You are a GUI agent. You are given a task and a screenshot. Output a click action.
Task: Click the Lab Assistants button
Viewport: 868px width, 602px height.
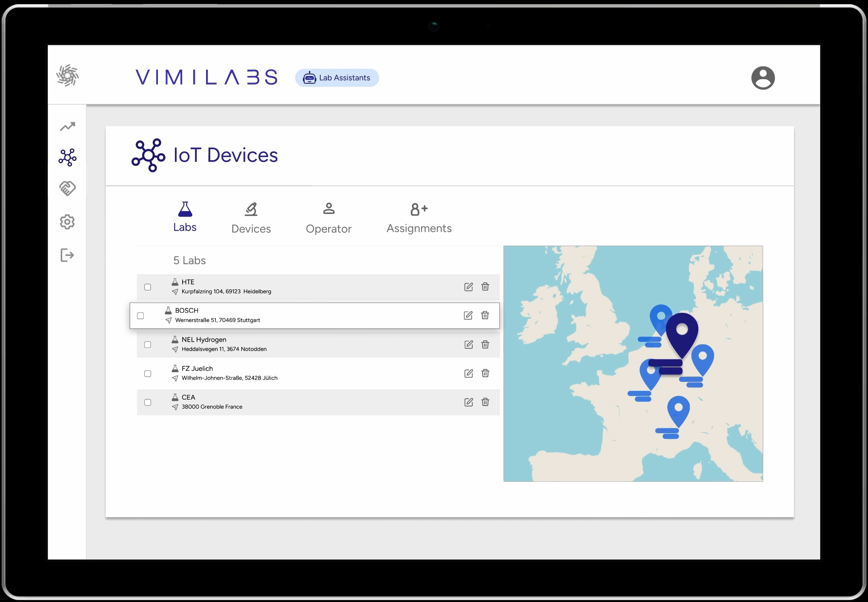[337, 78]
